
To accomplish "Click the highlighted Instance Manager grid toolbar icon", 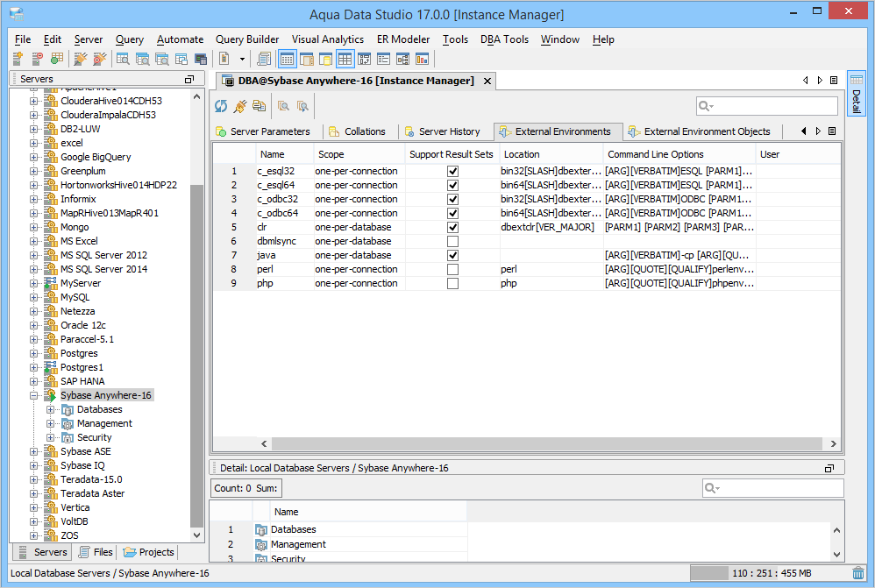I will point(288,59).
